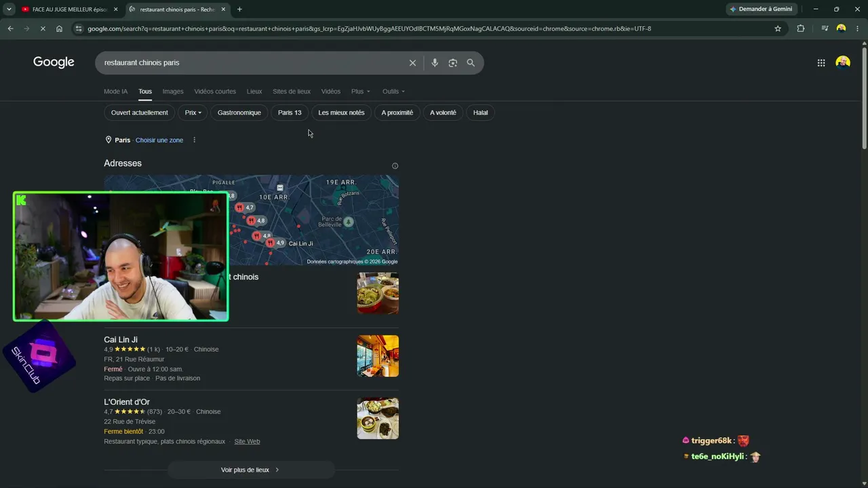Open the Sites de lieux tab
The height and width of the screenshot is (488, 868).
click(292, 91)
